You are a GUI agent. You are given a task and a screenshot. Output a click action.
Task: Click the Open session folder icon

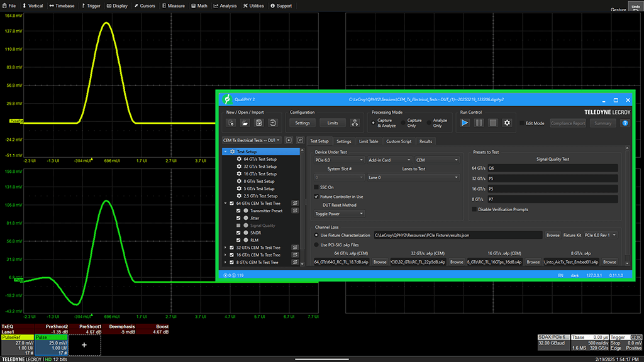pos(245,123)
